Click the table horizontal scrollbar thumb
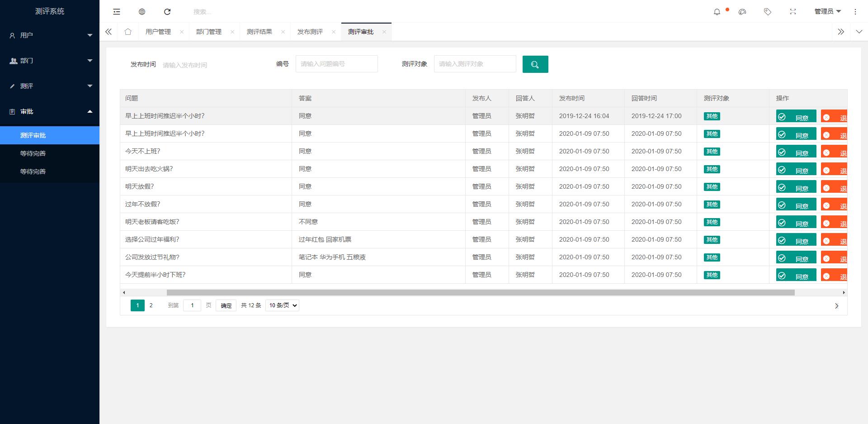The width and height of the screenshot is (868, 424). click(x=481, y=292)
